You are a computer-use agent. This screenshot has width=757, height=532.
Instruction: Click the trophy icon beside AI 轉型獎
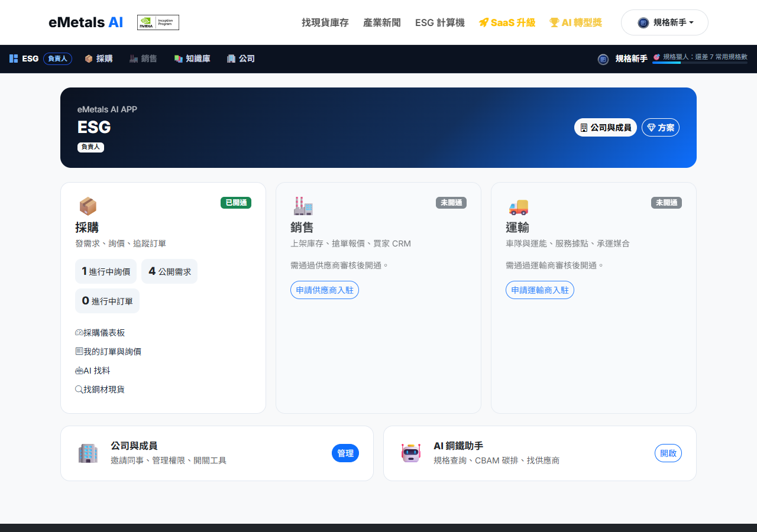tap(554, 22)
